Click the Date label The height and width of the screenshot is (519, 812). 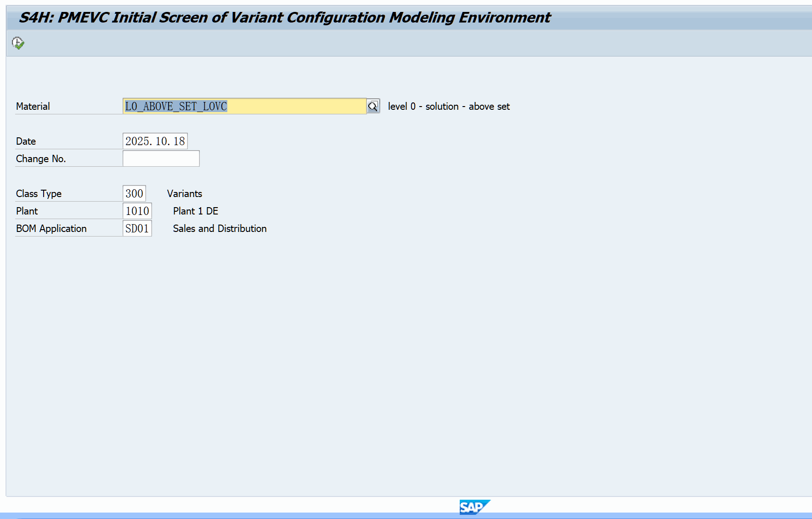[26, 141]
